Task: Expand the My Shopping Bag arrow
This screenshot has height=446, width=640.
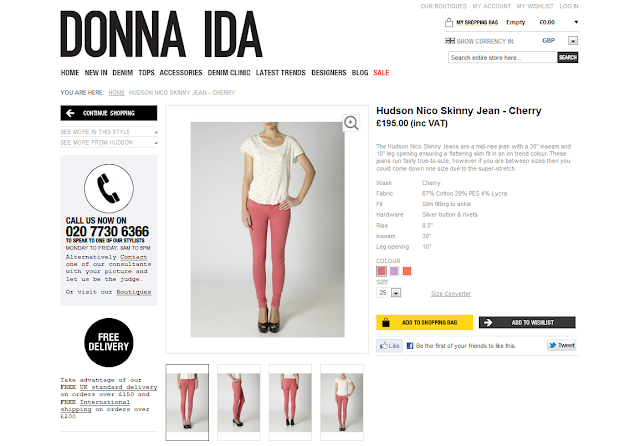Action: click(576, 22)
